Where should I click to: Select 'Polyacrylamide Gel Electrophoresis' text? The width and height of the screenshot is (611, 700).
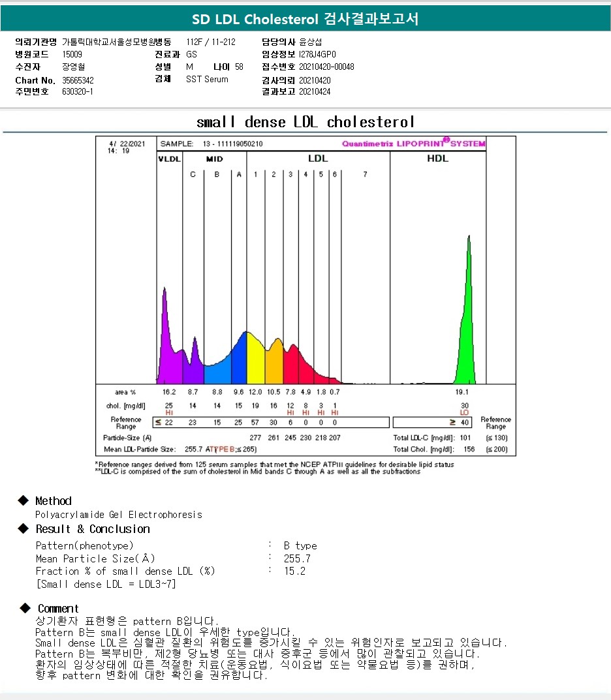(x=119, y=515)
